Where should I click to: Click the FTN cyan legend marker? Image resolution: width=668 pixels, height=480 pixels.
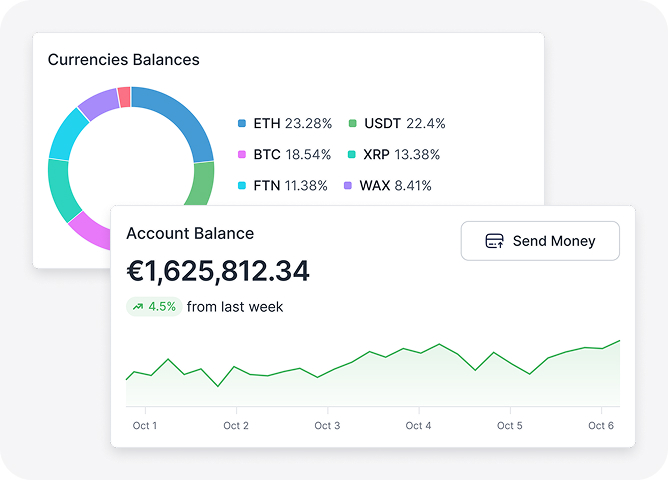tap(242, 186)
